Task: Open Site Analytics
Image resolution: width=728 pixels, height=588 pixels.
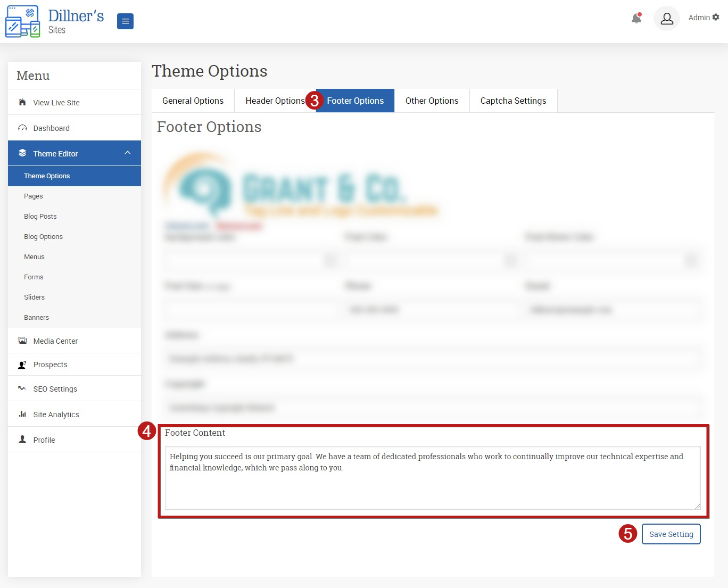Action: pyautogui.click(x=75, y=414)
